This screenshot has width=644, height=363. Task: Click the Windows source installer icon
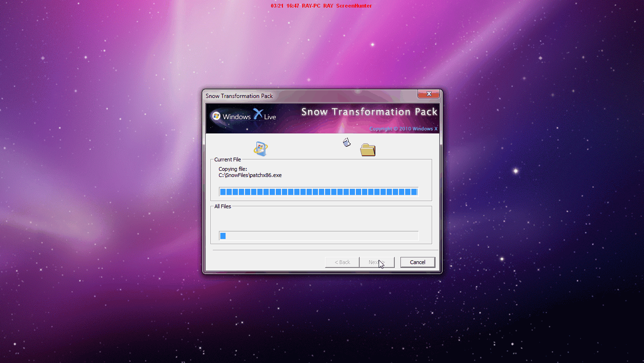tap(261, 149)
